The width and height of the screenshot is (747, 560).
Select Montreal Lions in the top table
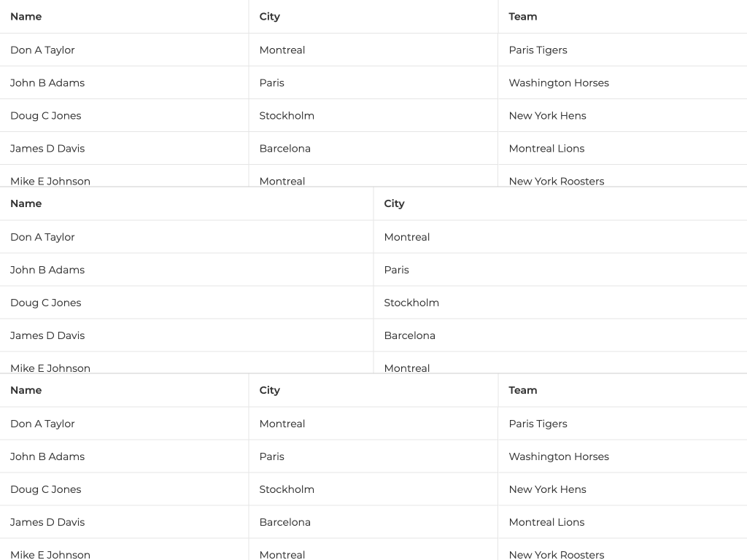click(x=547, y=149)
